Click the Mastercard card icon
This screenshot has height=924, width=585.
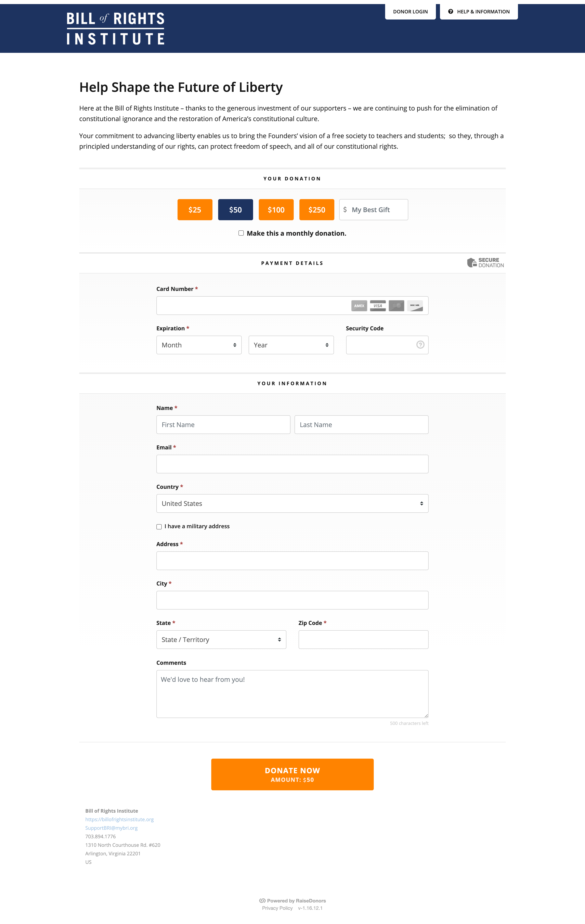pyautogui.click(x=396, y=306)
